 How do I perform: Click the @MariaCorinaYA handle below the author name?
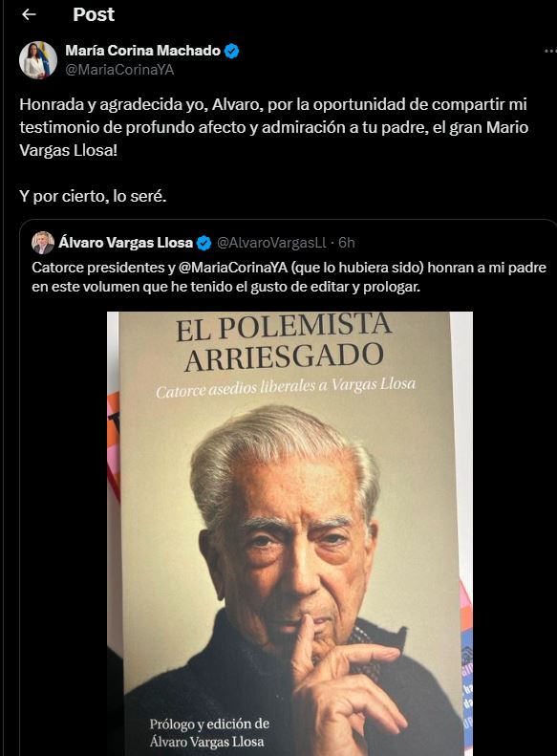click(x=119, y=70)
